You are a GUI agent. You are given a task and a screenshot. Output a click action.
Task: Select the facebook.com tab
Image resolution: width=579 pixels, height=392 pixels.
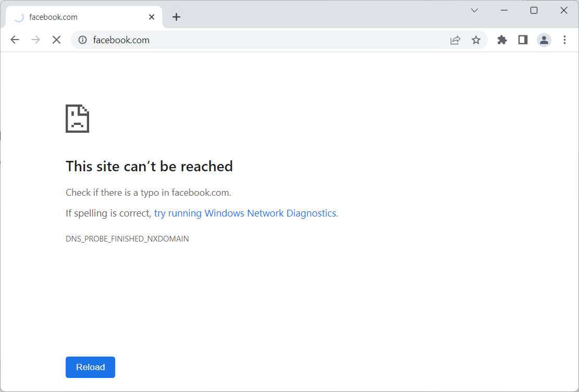84,17
